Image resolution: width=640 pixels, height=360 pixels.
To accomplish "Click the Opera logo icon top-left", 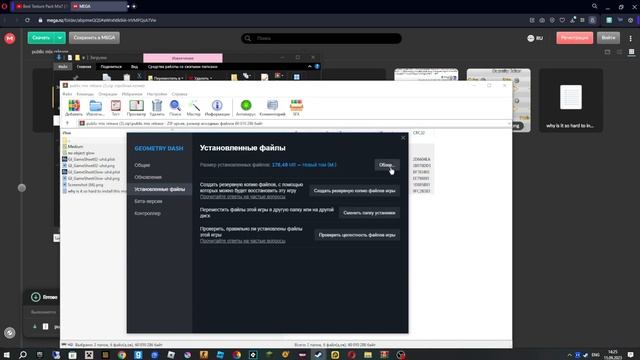I will tap(4, 6).
